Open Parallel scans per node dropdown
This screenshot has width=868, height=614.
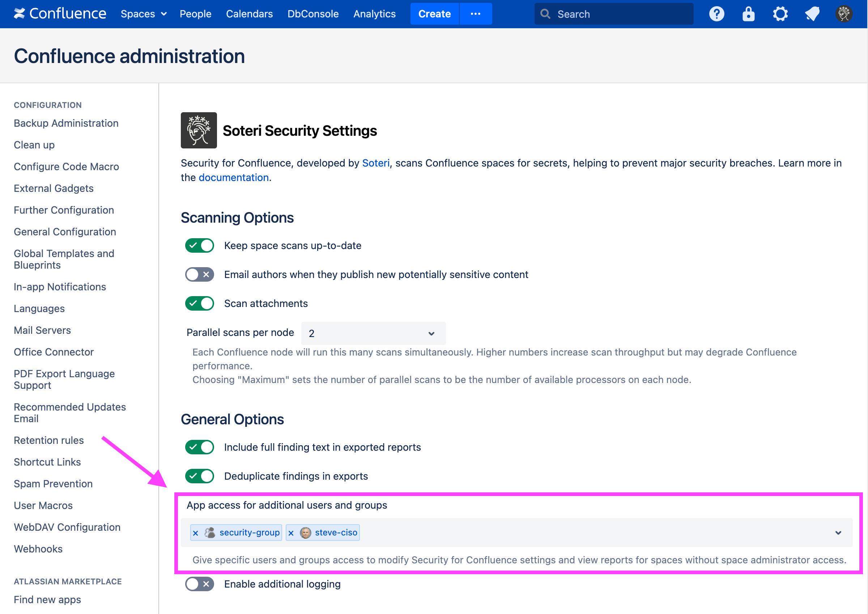(x=373, y=333)
